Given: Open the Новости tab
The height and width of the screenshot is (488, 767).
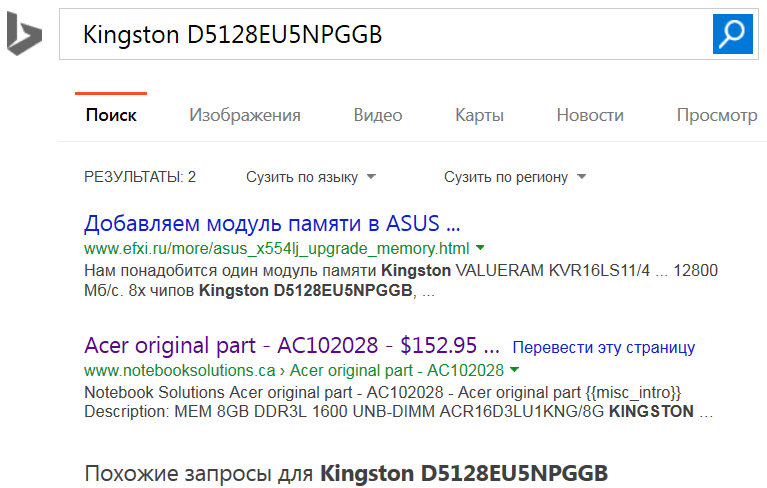Looking at the screenshot, I should pyautogui.click(x=590, y=115).
